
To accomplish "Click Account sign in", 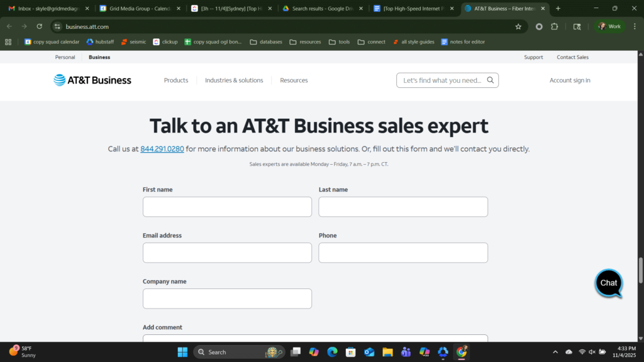I will point(569,80).
